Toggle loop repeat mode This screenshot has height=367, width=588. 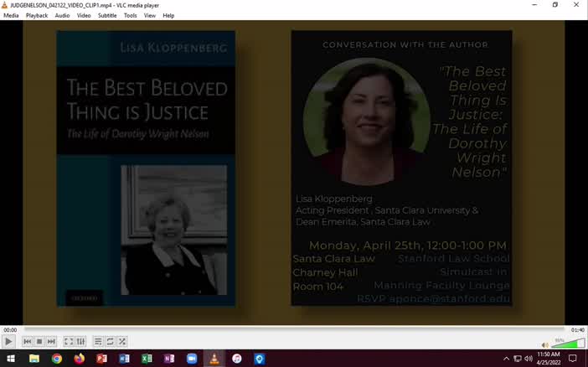pos(110,342)
